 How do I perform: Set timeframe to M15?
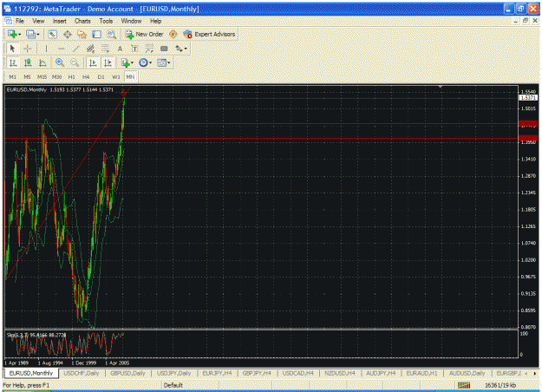pos(42,76)
